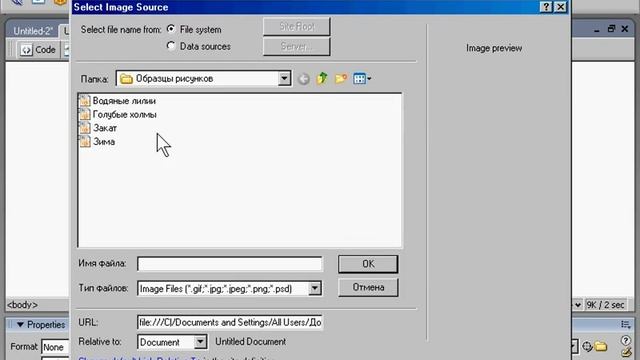Restore down the document window
Viewport: 640px width, 360px height.
(x=611, y=29)
